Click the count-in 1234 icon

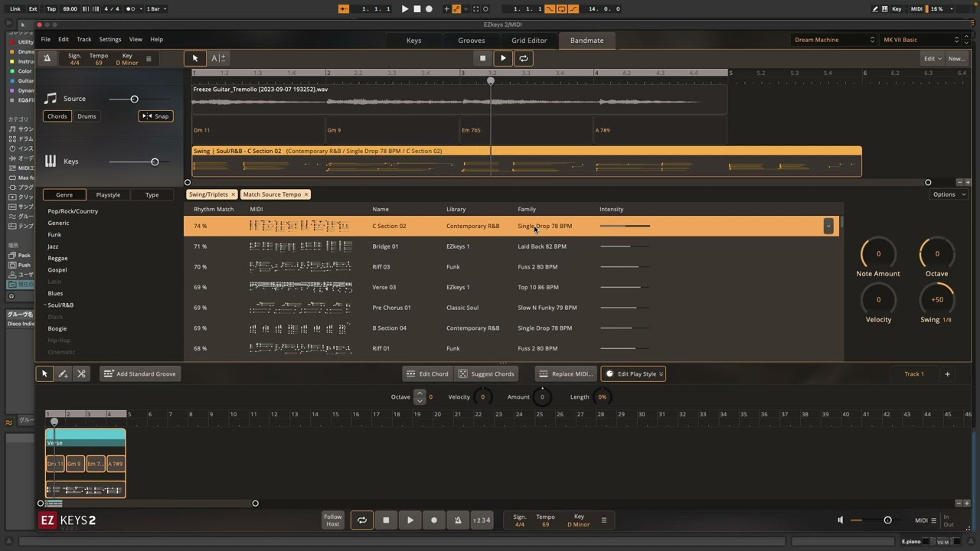click(x=482, y=520)
